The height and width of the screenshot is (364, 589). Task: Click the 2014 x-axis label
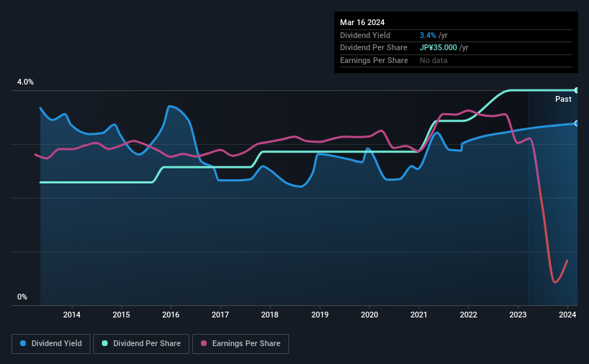[72, 315]
